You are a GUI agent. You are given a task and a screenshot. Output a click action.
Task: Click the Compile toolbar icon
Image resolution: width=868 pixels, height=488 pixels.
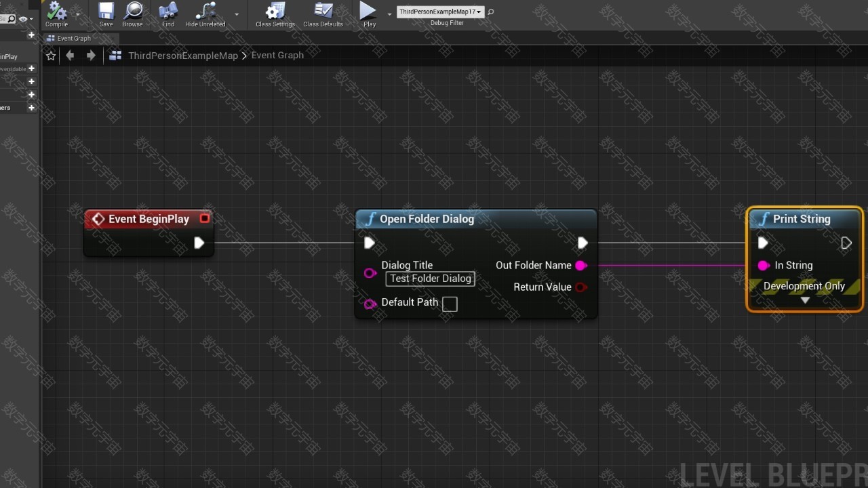tap(56, 12)
